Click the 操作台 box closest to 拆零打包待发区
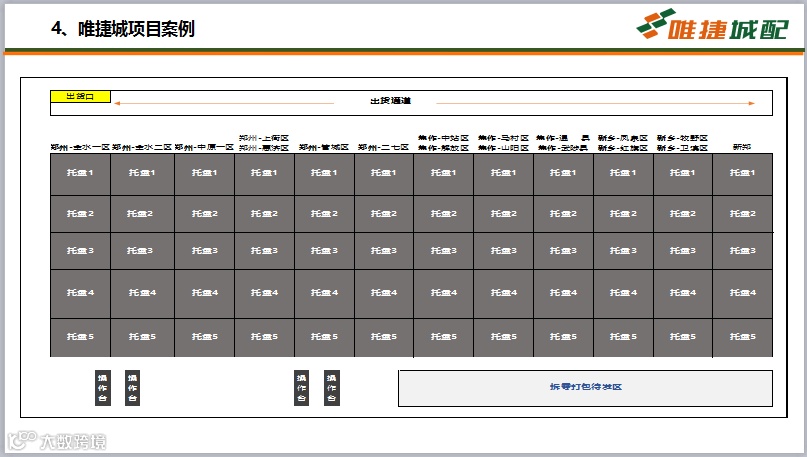Screen dimensions: 807x457 (331, 388)
